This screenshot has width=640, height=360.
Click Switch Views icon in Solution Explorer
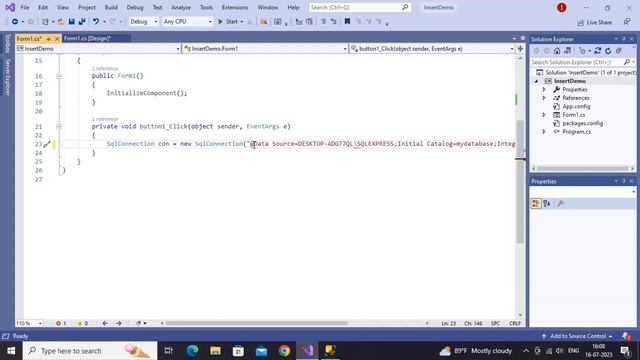click(x=568, y=51)
